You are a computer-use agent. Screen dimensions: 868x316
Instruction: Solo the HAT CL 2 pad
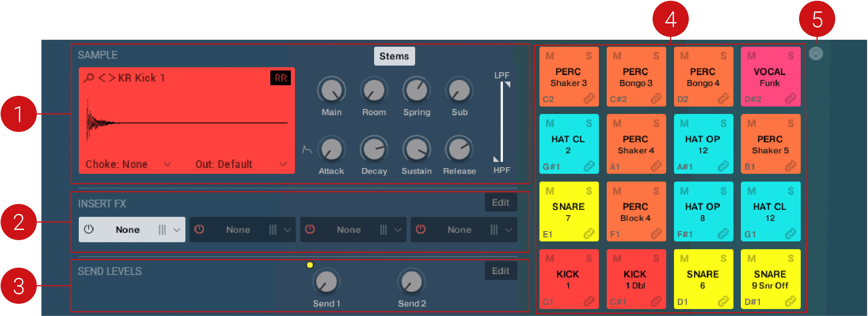pos(589,123)
